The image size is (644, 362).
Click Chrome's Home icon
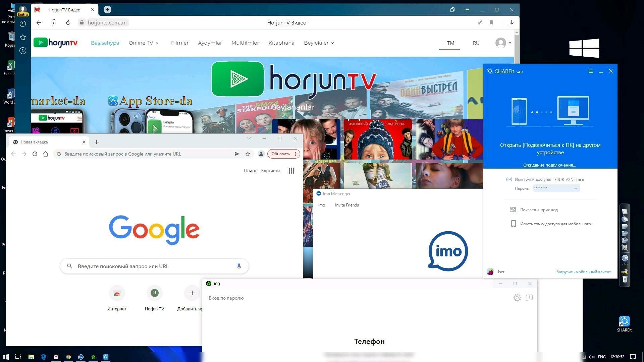46,154
